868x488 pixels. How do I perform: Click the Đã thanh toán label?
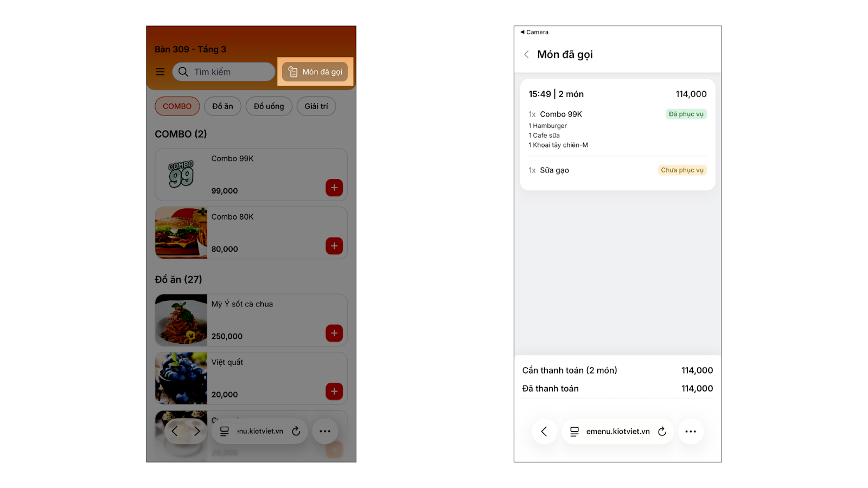(550, 388)
